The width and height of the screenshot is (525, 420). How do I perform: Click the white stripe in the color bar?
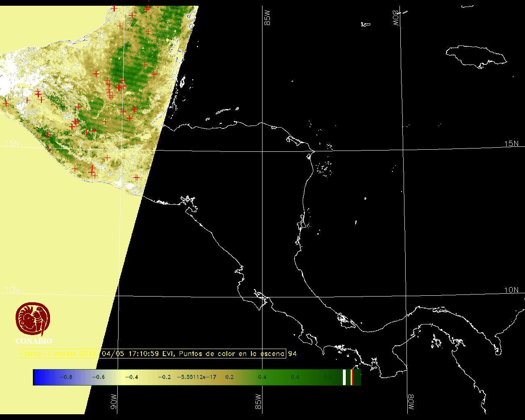click(x=344, y=377)
